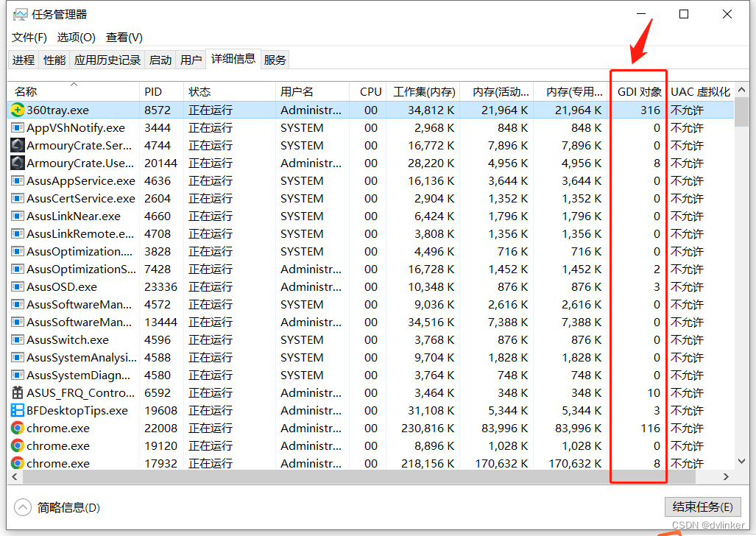This screenshot has height=536, width=756.
Task: Switch to the 性能 tab
Action: pyautogui.click(x=54, y=60)
